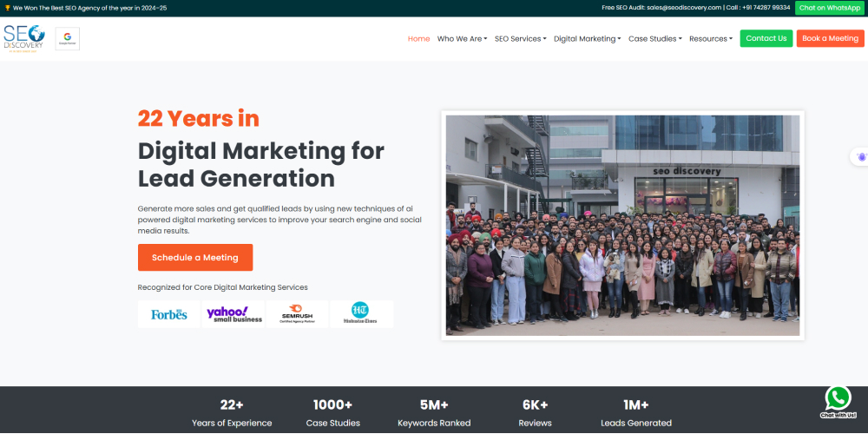Viewport: 868px width, 434px height.
Task: Click the Google Partner badge
Action: click(68, 38)
